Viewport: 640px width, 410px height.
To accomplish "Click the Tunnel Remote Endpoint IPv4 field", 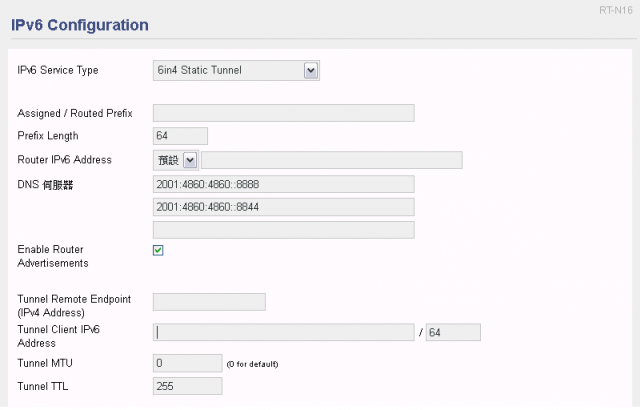I will [x=209, y=302].
